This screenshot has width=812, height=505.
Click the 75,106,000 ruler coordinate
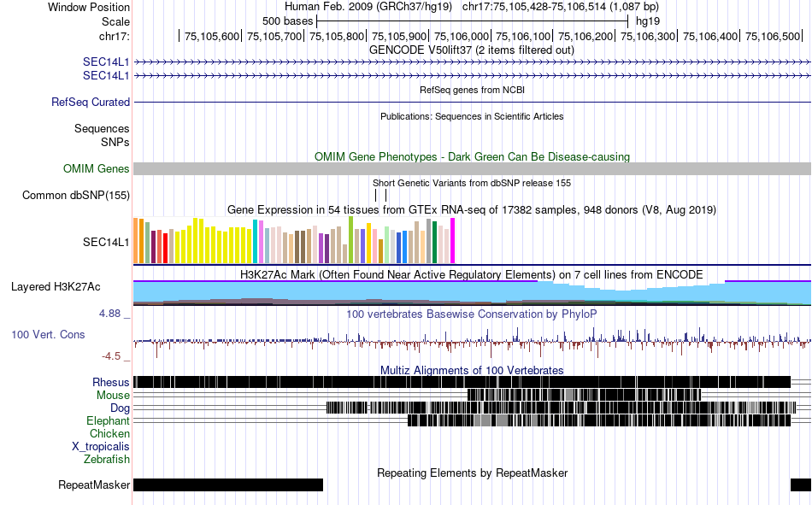pyautogui.click(x=461, y=36)
